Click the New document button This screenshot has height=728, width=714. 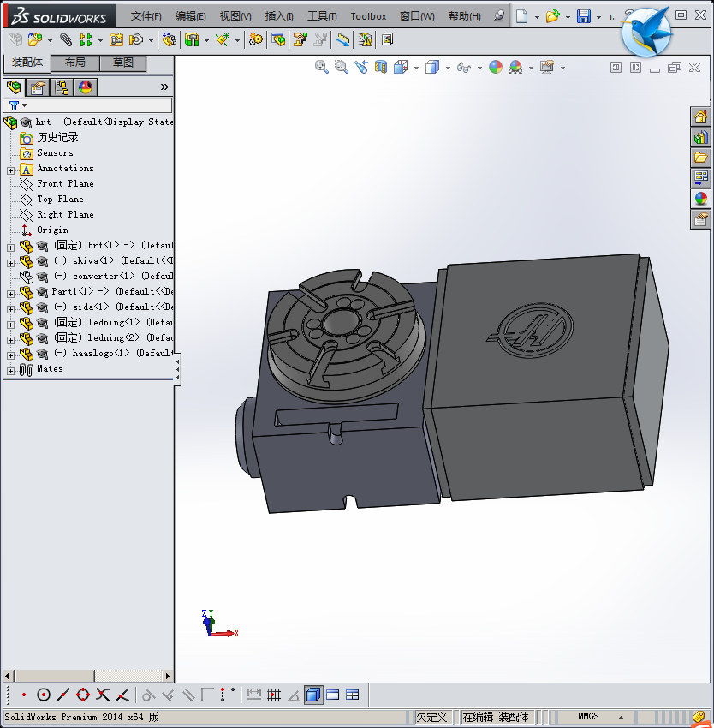(x=522, y=16)
